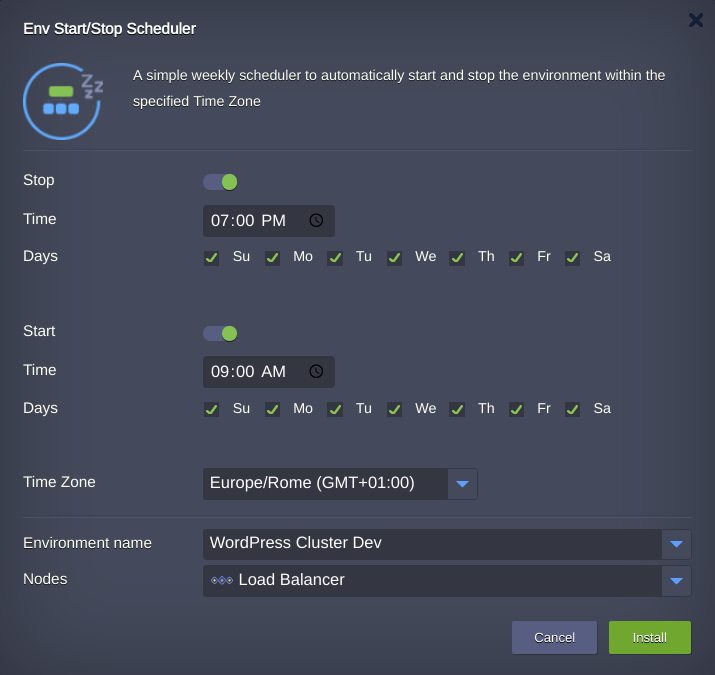
Task: Disable the Start toggle switch
Action: (x=220, y=333)
